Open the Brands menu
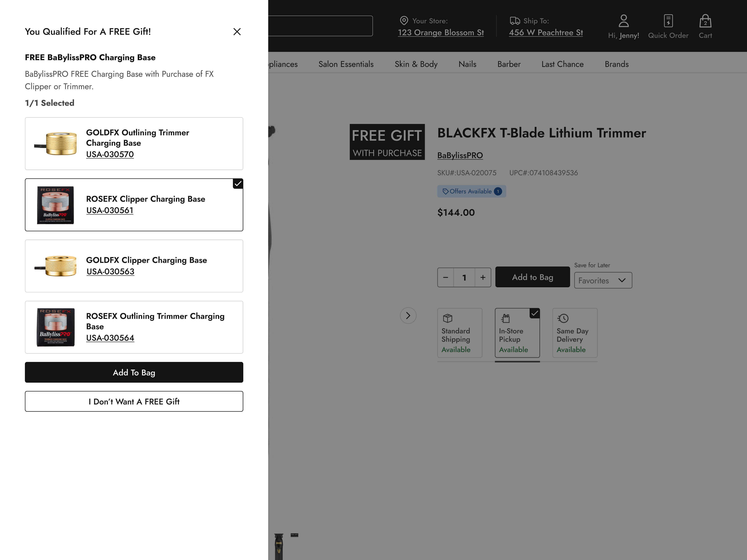Screen dimensions: 747x560 617,64
